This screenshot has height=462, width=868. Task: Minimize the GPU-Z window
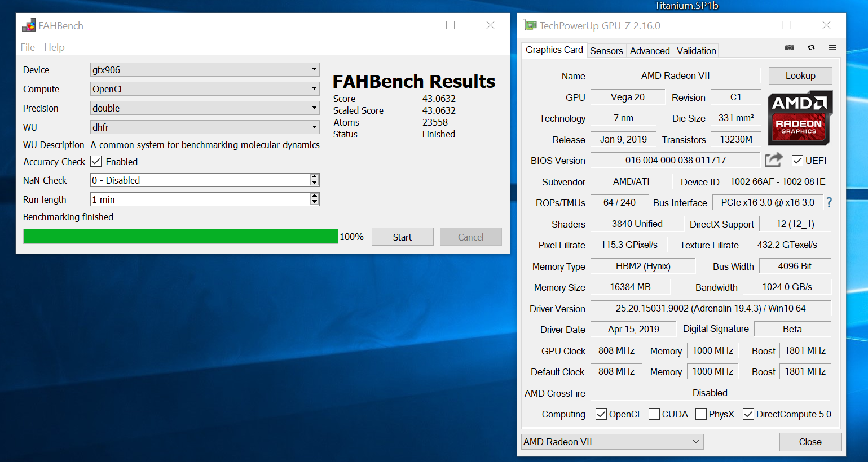[x=747, y=25]
